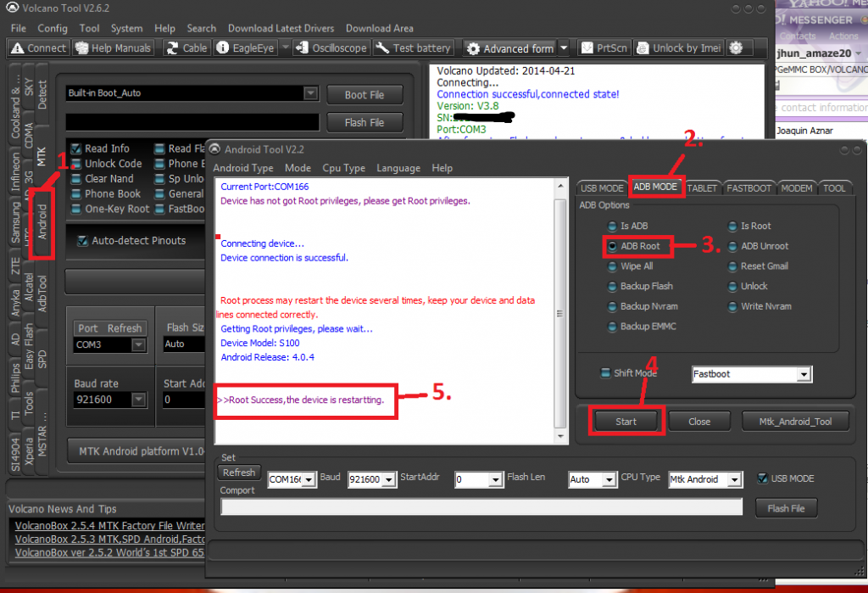The image size is (868, 593).
Task: Toggle the Shift Mode checkbox
Action: [x=606, y=373]
